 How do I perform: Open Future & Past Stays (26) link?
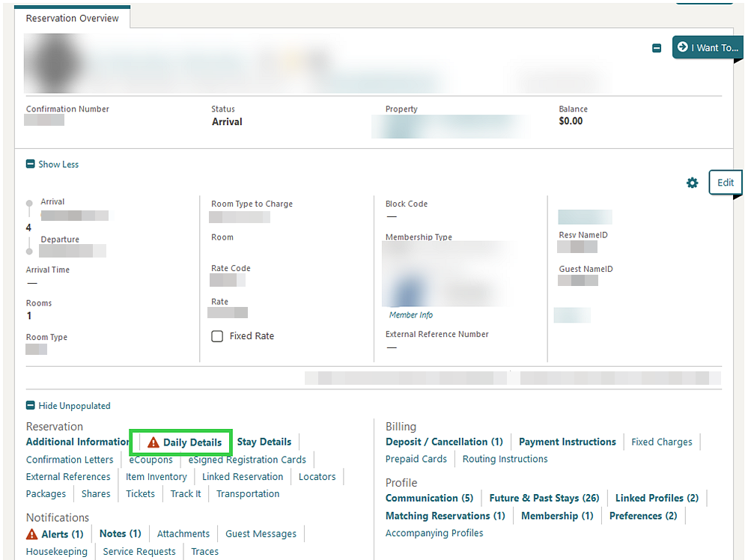click(x=544, y=498)
